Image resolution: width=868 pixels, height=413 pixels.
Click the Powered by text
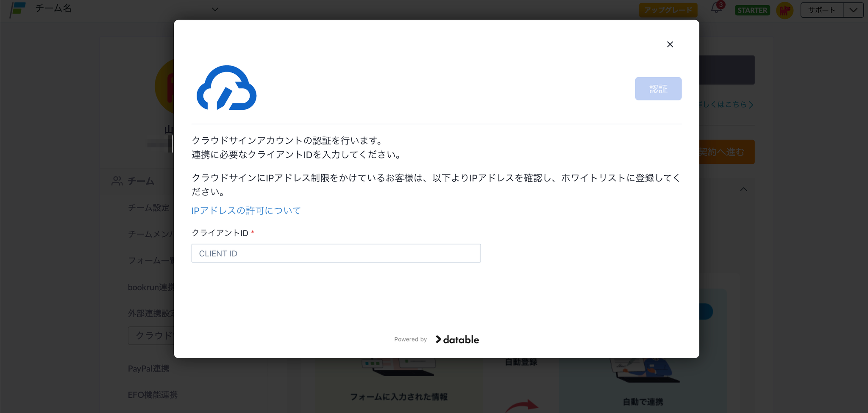(x=410, y=339)
